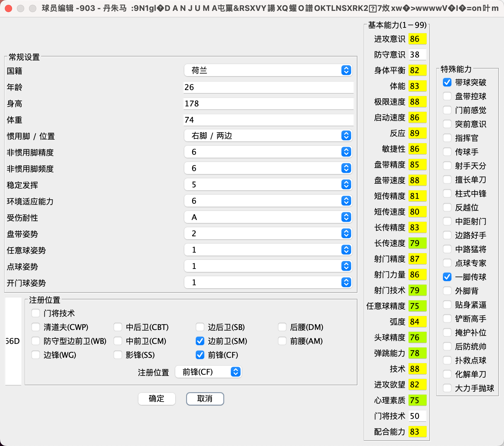Enable the 后腰(DM) position checkbox
504x446 pixels.
click(x=282, y=327)
